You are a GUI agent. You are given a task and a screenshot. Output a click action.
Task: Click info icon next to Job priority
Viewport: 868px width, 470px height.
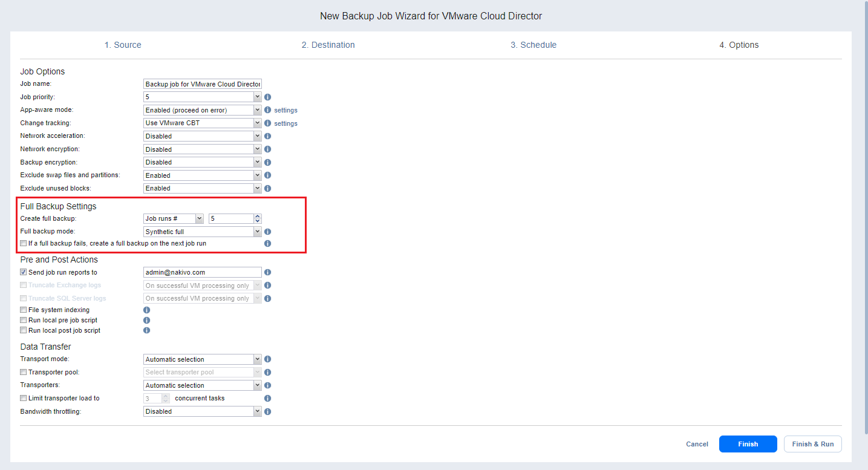tap(267, 97)
